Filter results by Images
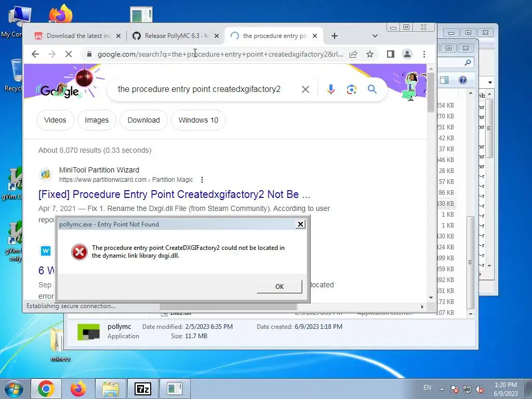 click(97, 120)
